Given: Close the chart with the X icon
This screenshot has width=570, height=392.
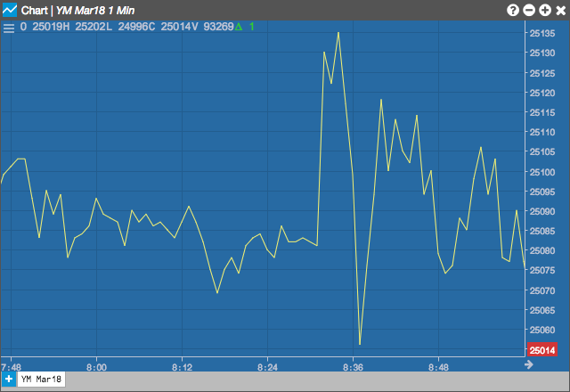Looking at the screenshot, I should click(x=560, y=10).
